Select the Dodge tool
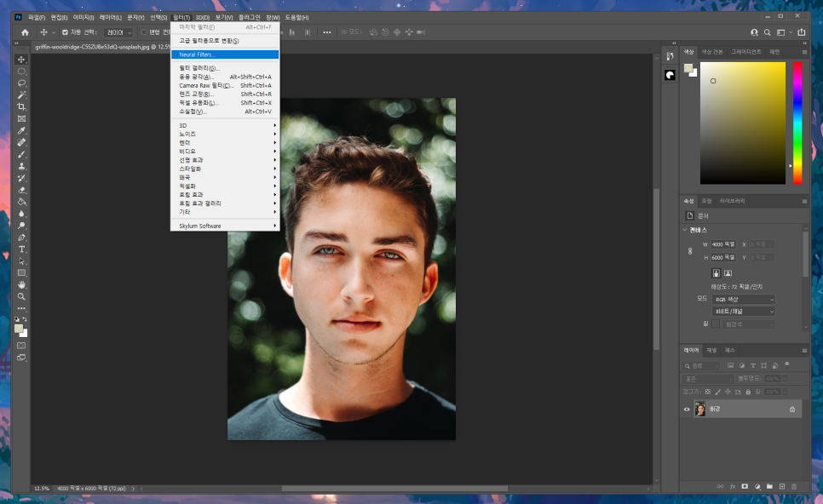Image resolution: width=823 pixels, height=504 pixels. [x=21, y=226]
